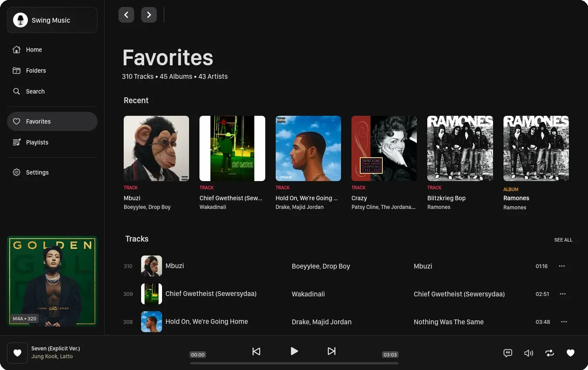This screenshot has width=588, height=370.
Task: Expand three-dot menu for Hold On, We're Going Home
Action: tap(564, 322)
